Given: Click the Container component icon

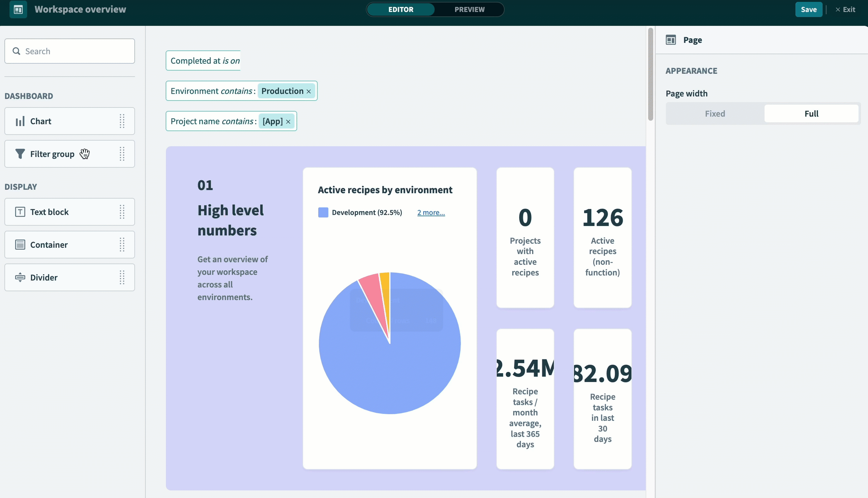Looking at the screenshot, I should pyautogui.click(x=20, y=245).
